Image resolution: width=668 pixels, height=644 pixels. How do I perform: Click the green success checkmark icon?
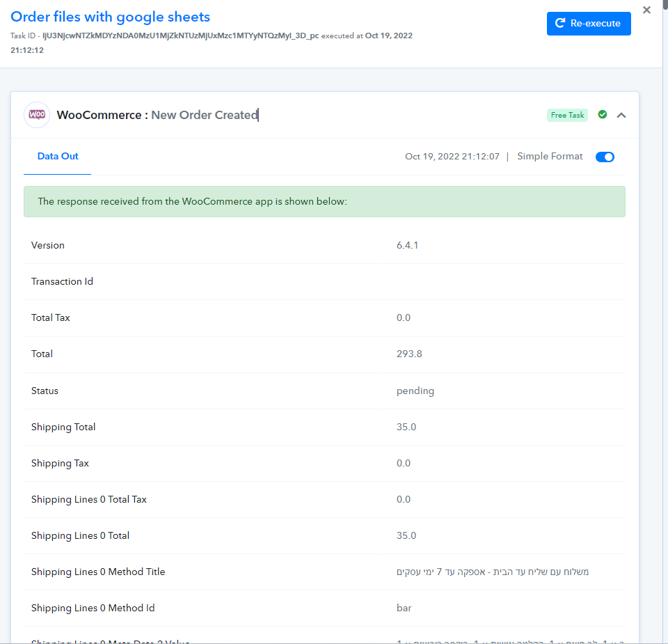pyautogui.click(x=603, y=114)
